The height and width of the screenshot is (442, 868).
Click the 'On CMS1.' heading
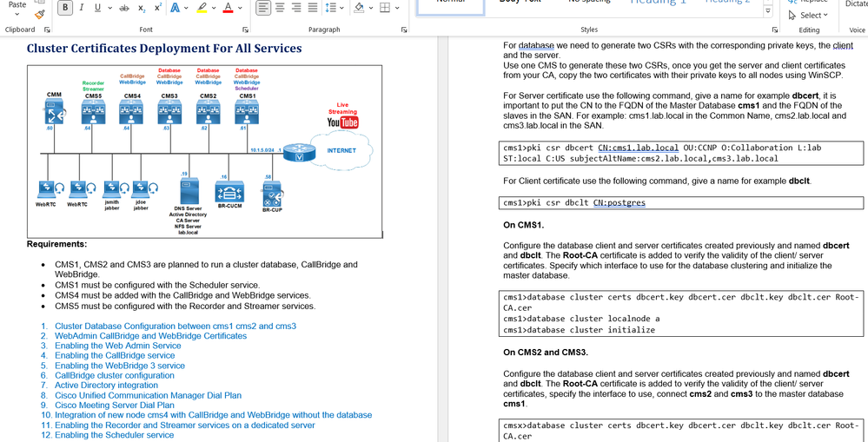[524, 225]
